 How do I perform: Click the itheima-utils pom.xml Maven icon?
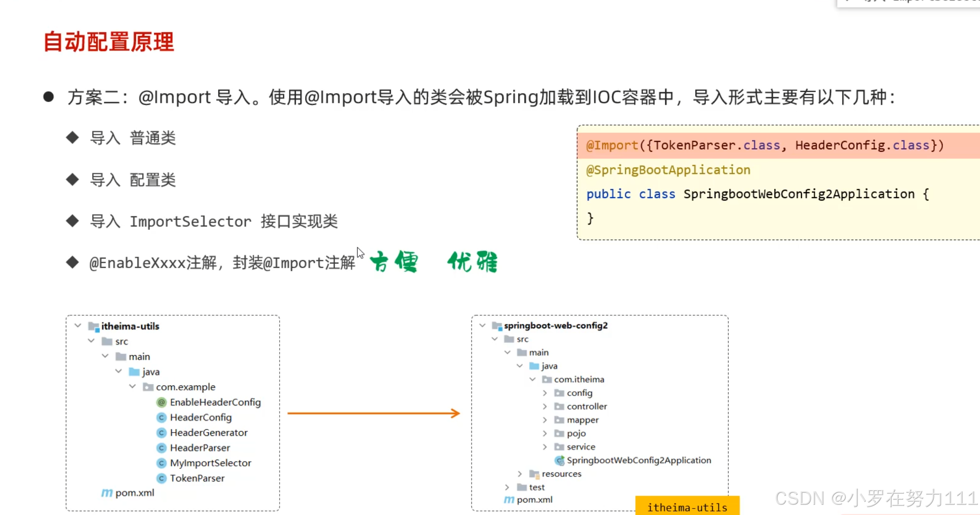tap(107, 493)
